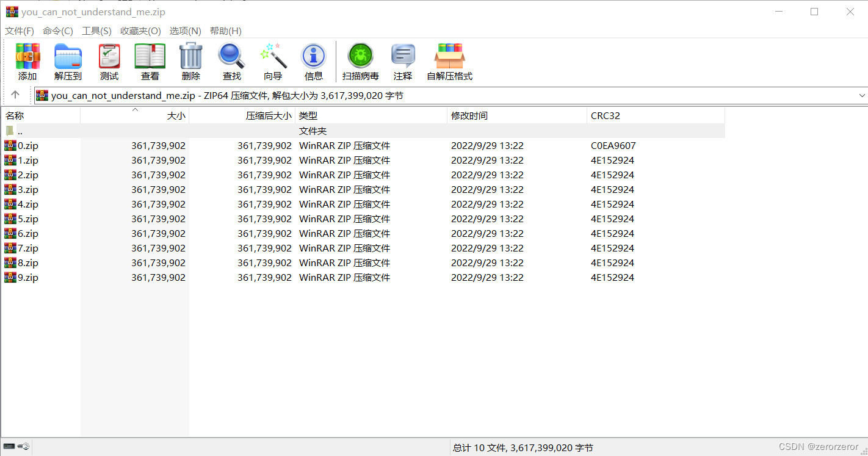868x456 pixels.
Task: Click the parent folder ".." icon
Action: (10, 131)
